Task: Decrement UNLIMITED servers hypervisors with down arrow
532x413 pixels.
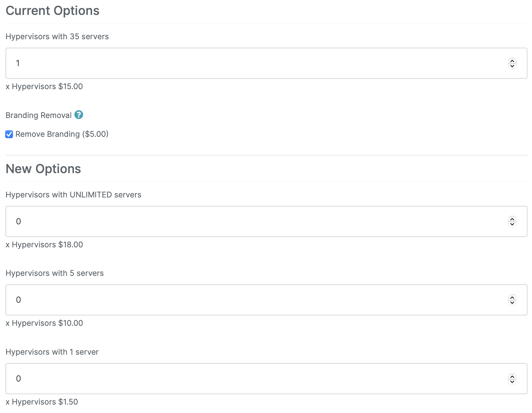Action: tap(512, 224)
